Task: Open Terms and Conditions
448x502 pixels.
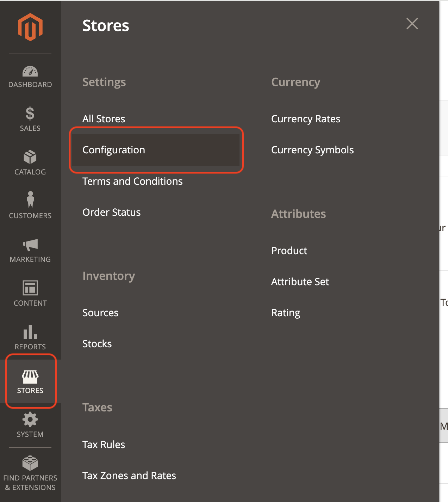Action: click(x=132, y=181)
